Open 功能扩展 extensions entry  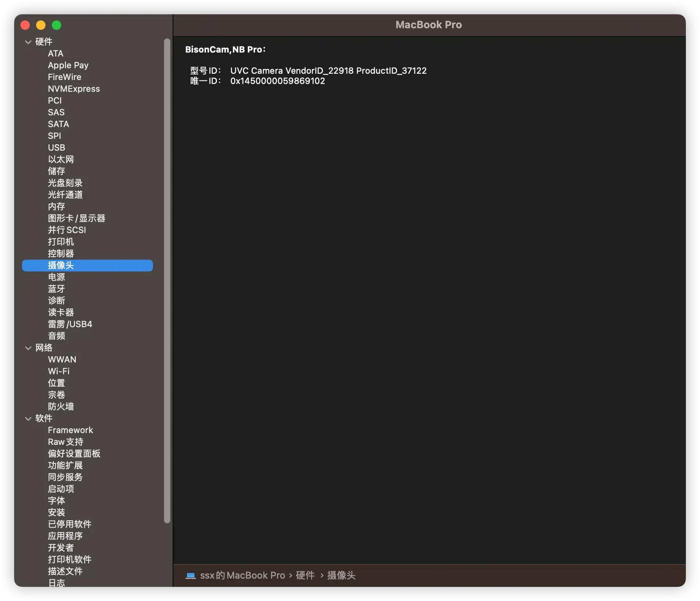(65, 465)
